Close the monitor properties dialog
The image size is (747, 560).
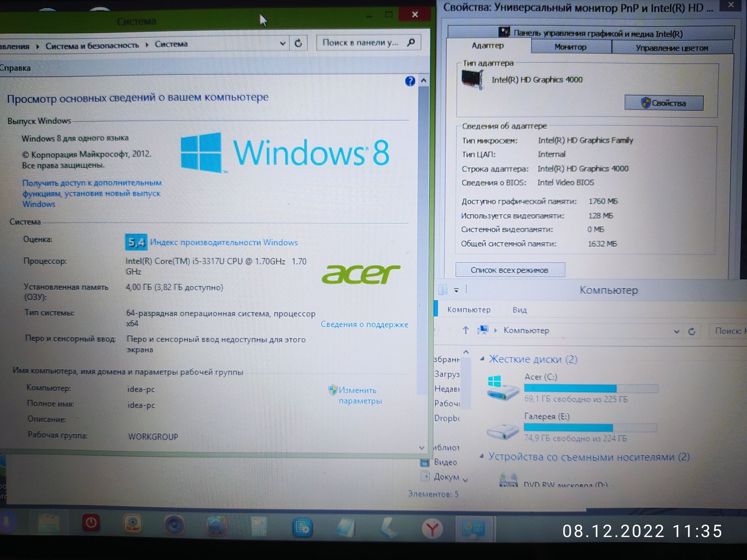pyautogui.click(x=731, y=5)
